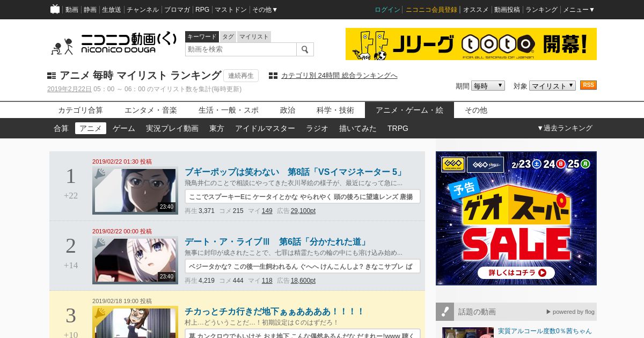644x338 pixels.
Task: Click the pen icon next to 話題の動画
Action: click(x=445, y=312)
